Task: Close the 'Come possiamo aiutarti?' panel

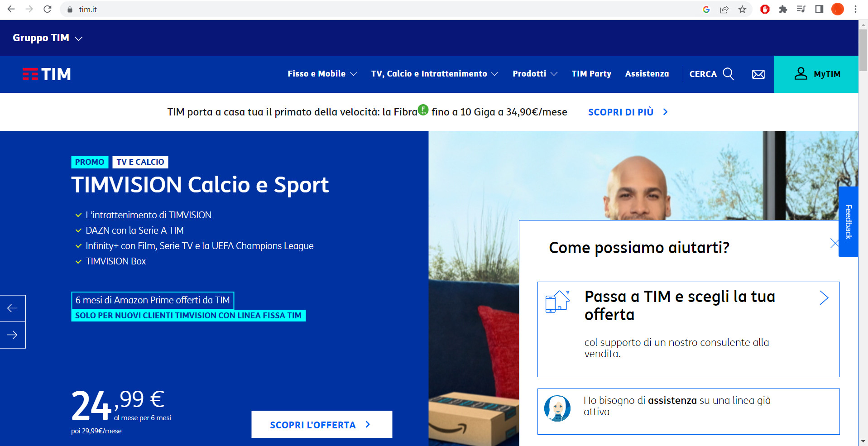Action: 834,243
